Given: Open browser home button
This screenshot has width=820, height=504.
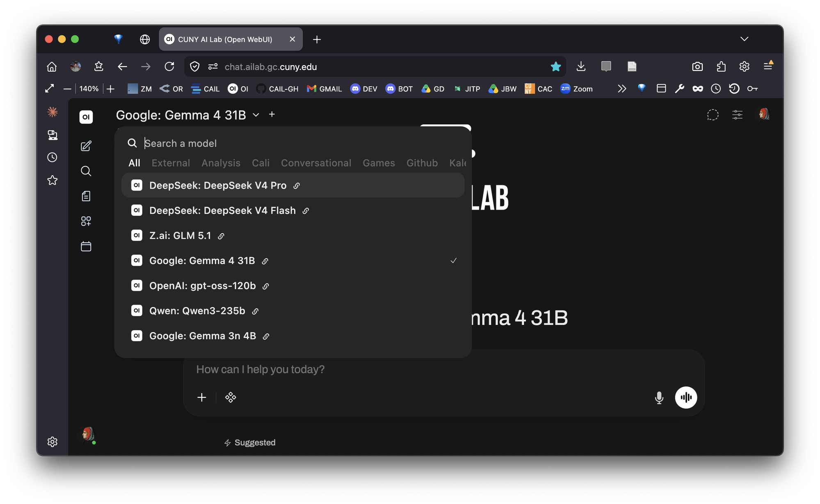Looking at the screenshot, I should coord(52,66).
